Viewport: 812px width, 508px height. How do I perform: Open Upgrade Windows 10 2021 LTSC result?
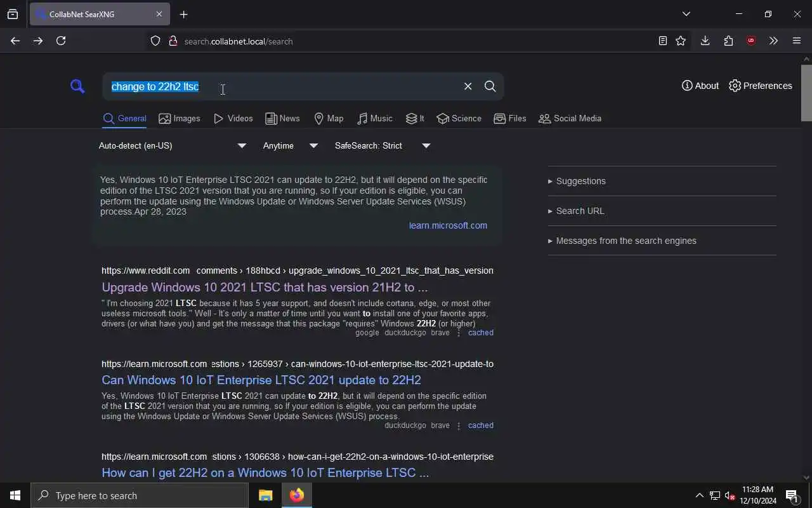click(265, 288)
